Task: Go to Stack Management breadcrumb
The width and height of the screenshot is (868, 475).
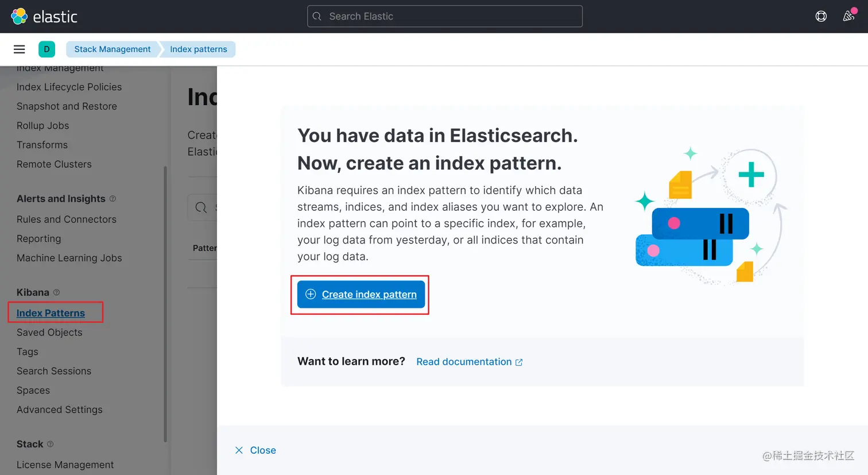Action: (x=113, y=49)
